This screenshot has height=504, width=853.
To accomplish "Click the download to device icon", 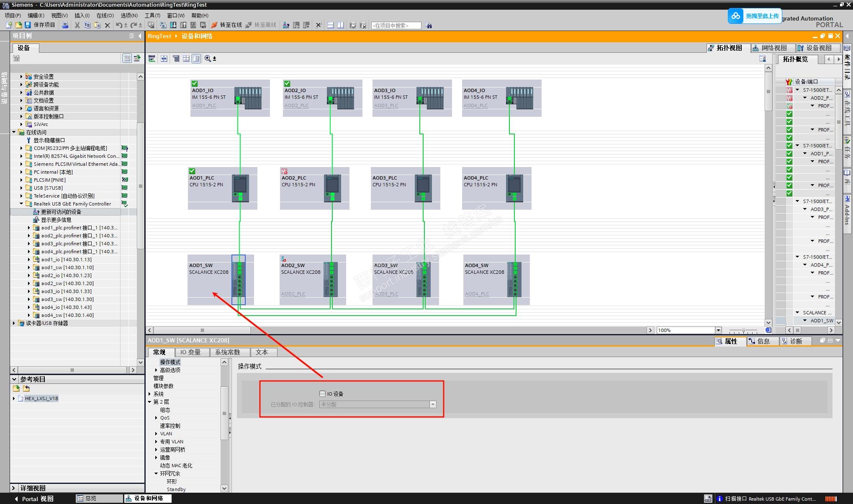I will pos(173,25).
